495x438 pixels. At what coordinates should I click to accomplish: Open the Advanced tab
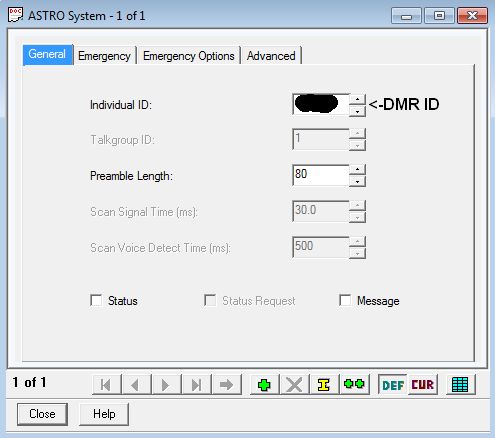[x=271, y=56]
